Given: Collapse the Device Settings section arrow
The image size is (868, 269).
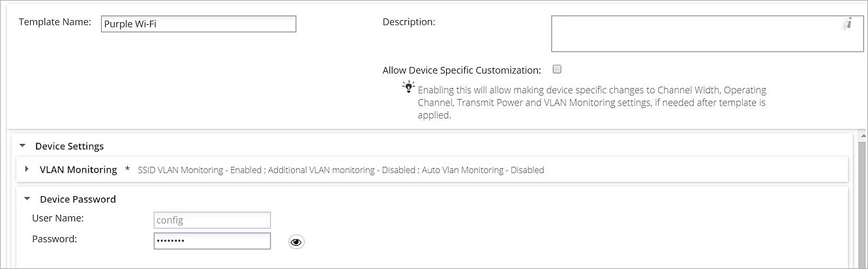Looking at the screenshot, I should click(x=23, y=146).
